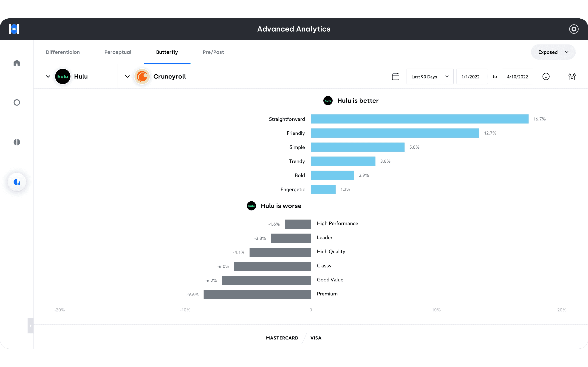Expand the Hulu brand selector chevron
The height and width of the screenshot is (367, 588).
tap(48, 76)
